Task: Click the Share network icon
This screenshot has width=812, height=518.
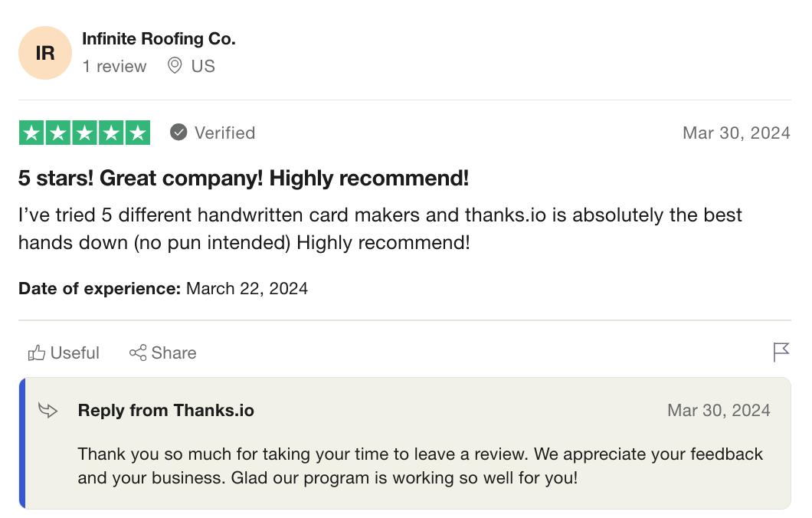Action: pos(138,353)
